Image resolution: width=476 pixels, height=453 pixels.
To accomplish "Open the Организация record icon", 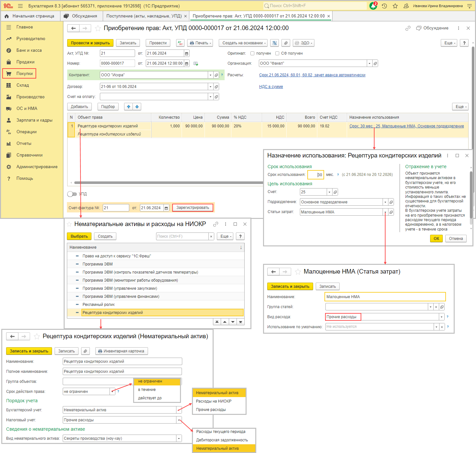I will coord(375,63).
